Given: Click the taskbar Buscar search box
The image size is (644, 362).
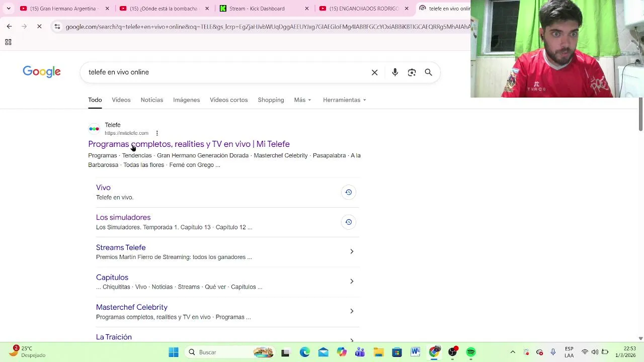Looking at the screenshot, I should click(x=229, y=352).
